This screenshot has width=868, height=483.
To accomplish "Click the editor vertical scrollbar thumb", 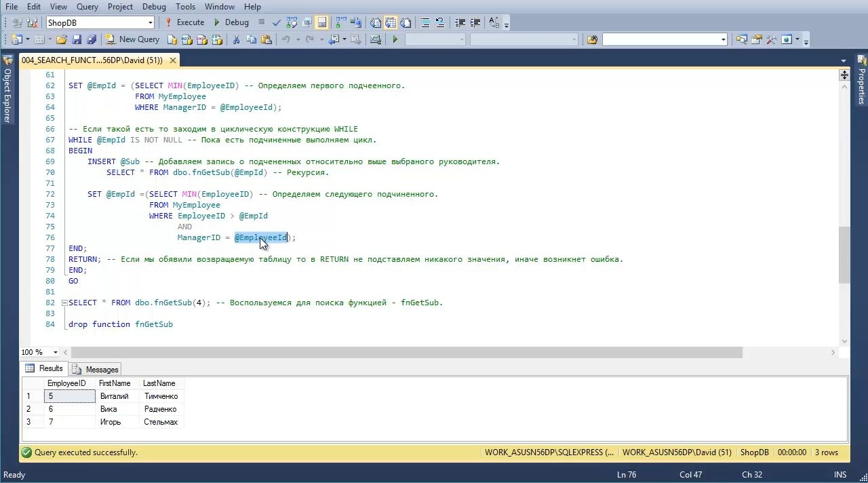I will tap(844, 254).
